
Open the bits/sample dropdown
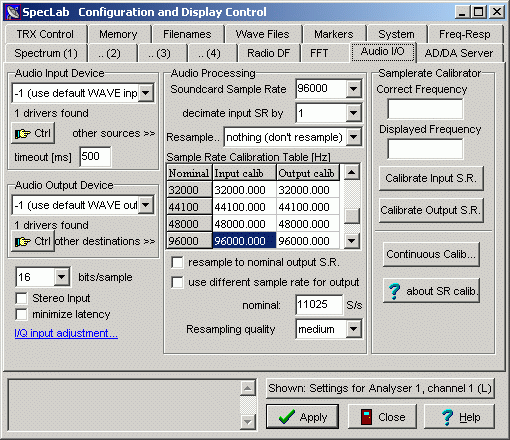62,277
